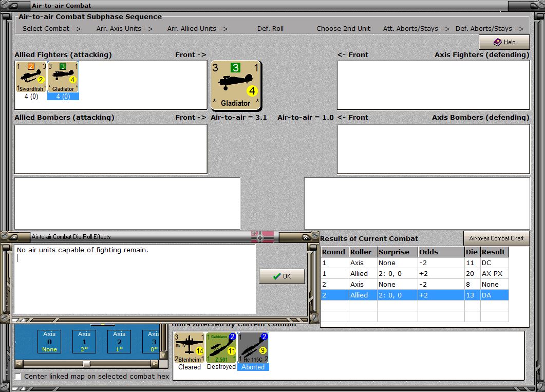Screen dimensions: 545x392
Task: Click the Allied Fighters (attacking) list box
Action: pyautogui.click(x=111, y=85)
